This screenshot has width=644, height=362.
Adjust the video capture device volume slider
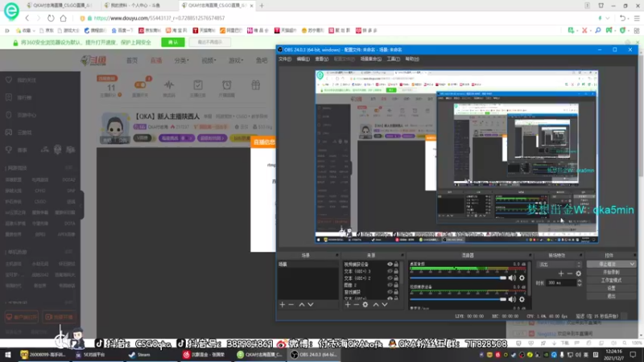pyautogui.click(x=458, y=299)
